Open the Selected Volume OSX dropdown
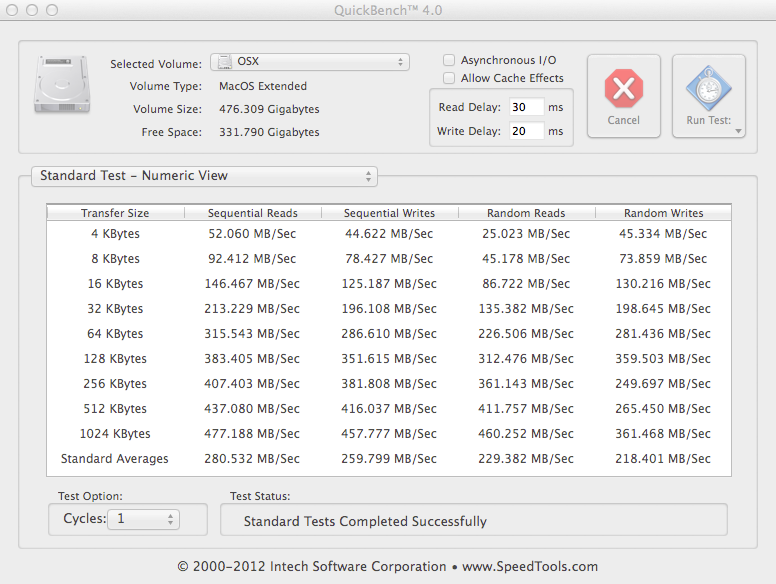This screenshot has width=776, height=584. pos(310,62)
